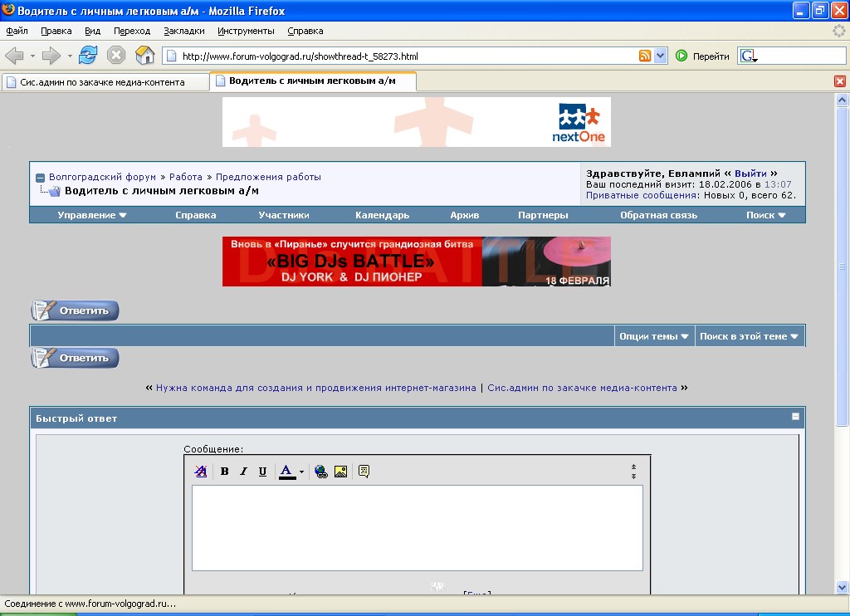Subscribe via the orange RSS feed icon
850x616 pixels.
click(x=645, y=56)
